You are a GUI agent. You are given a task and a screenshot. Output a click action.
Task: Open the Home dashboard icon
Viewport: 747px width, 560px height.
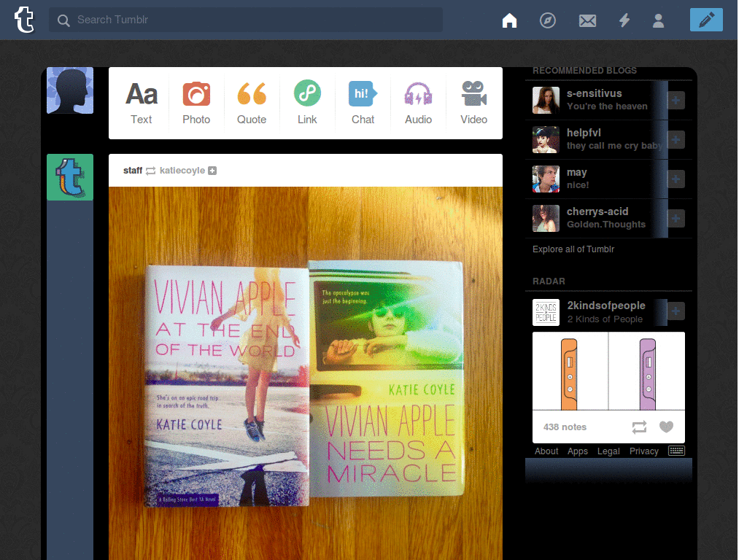pos(509,20)
